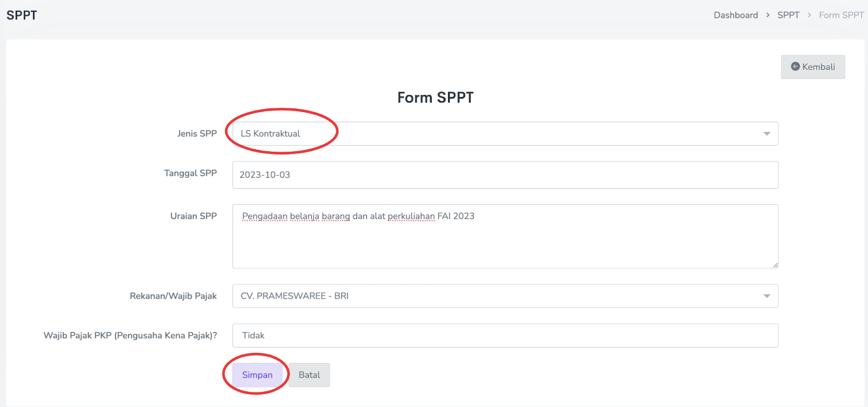Viewport: 868px width, 407px height.
Task: Cancel the form with Batal
Action: (x=309, y=375)
